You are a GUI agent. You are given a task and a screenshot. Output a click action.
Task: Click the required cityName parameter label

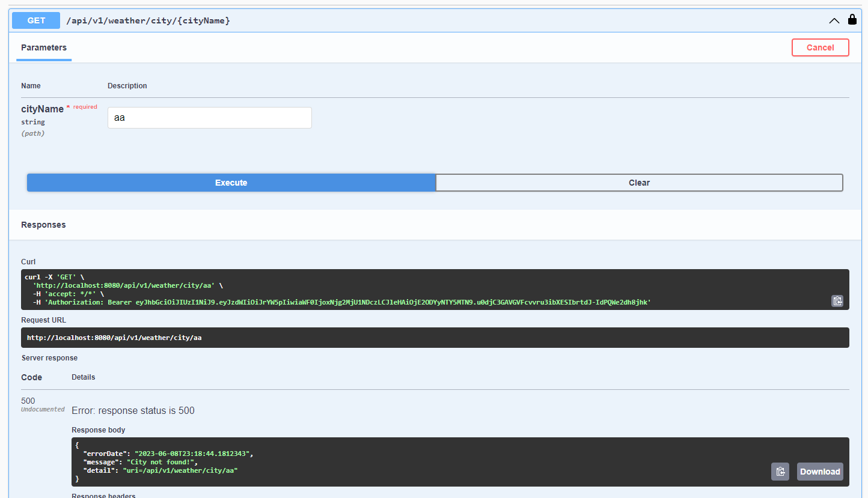tap(42, 109)
